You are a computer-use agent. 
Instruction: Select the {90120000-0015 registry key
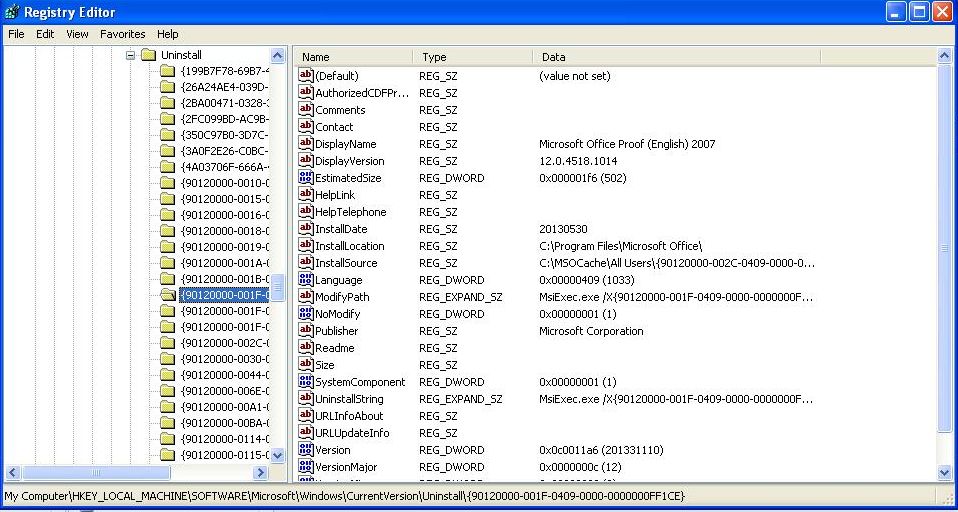pyautogui.click(x=225, y=199)
